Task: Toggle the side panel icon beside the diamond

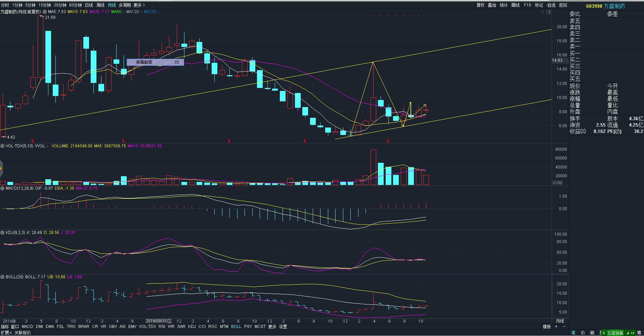Action: pos(549,12)
